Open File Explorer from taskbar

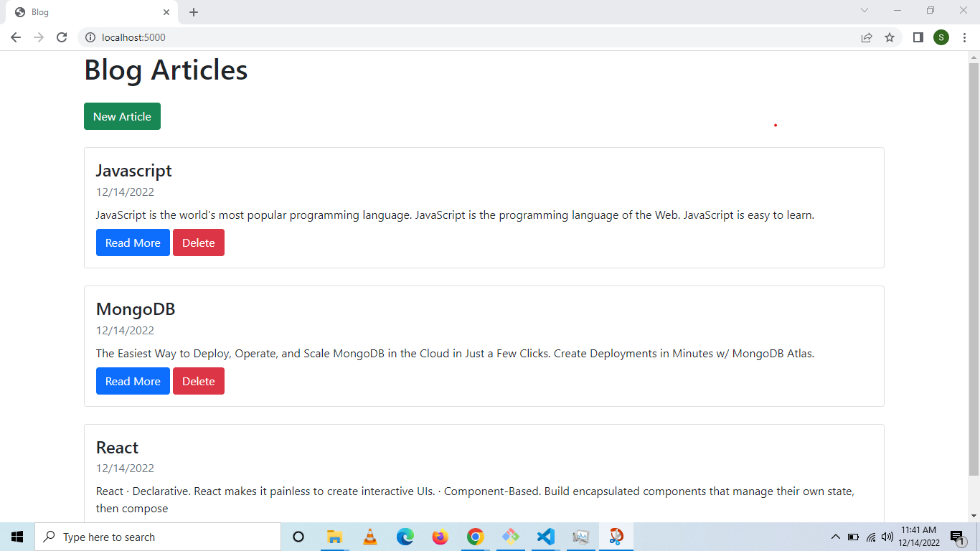[x=334, y=537]
